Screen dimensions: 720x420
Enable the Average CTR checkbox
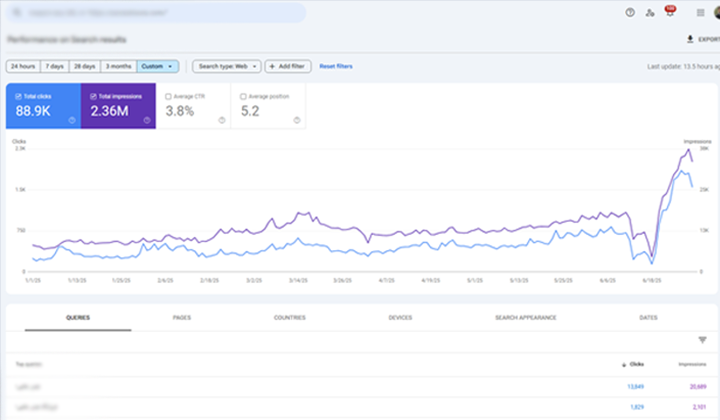pos(167,97)
